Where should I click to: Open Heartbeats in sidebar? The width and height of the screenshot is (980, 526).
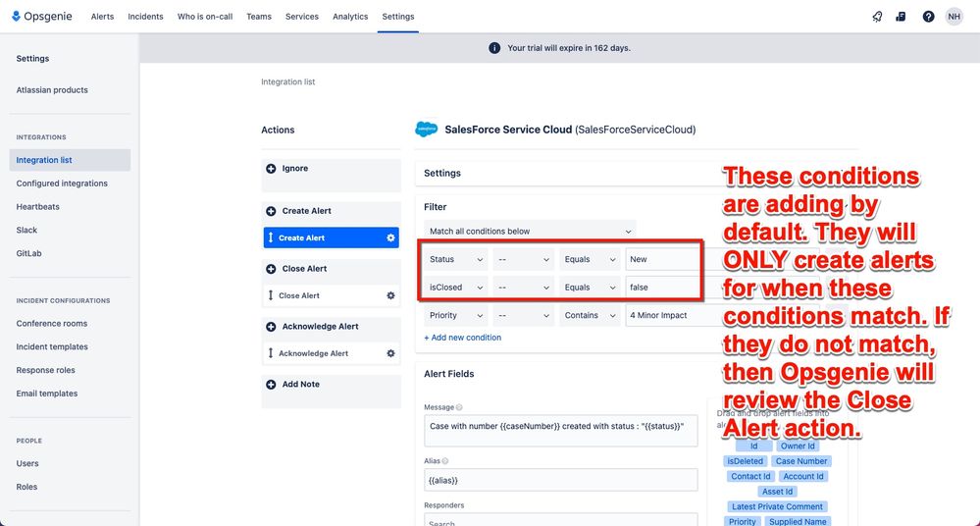[x=38, y=207]
